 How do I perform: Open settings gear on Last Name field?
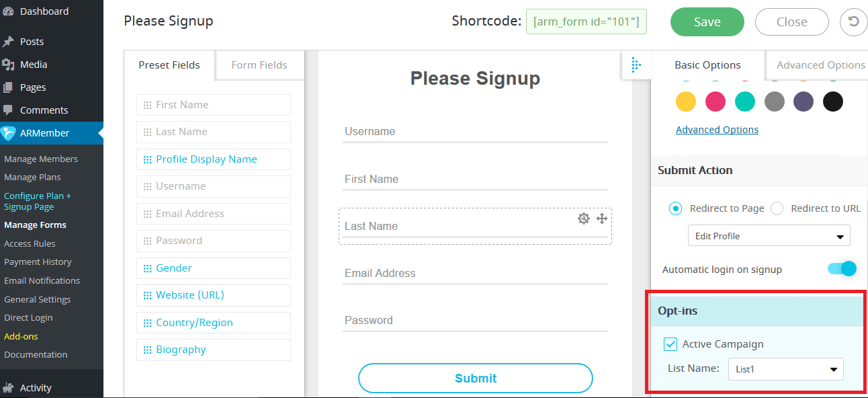coord(584,218)
